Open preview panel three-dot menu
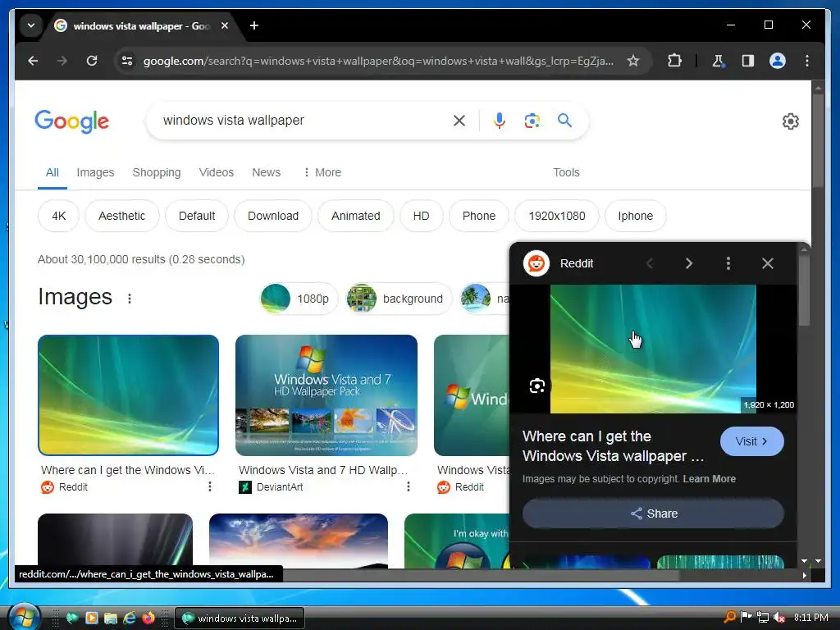 pyautogui.click(x=728, y=263)
